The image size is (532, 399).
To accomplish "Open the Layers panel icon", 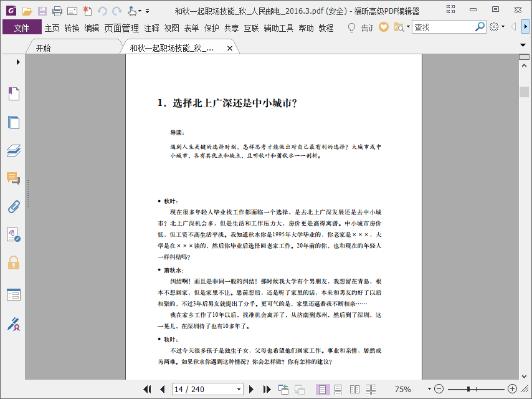I will 14,150.
